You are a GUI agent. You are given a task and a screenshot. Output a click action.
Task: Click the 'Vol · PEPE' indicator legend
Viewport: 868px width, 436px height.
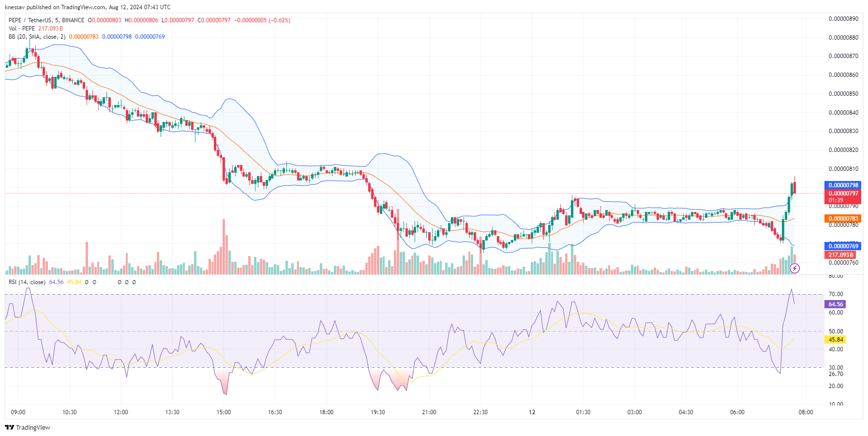point(22,29)
